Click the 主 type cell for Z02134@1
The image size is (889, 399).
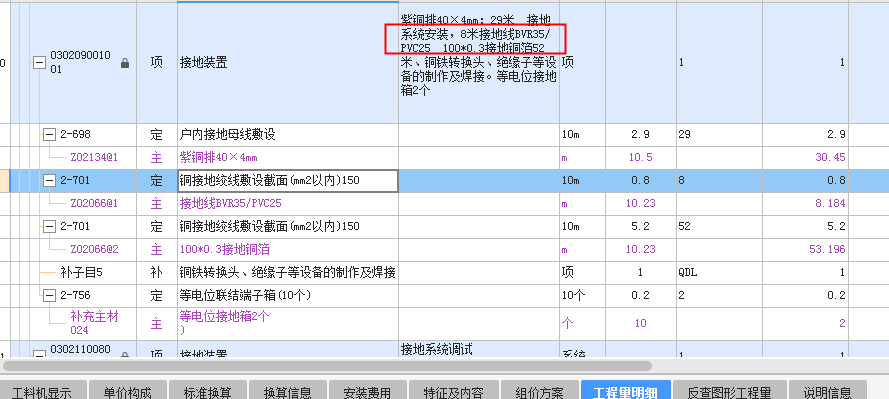tap(157, 158)
